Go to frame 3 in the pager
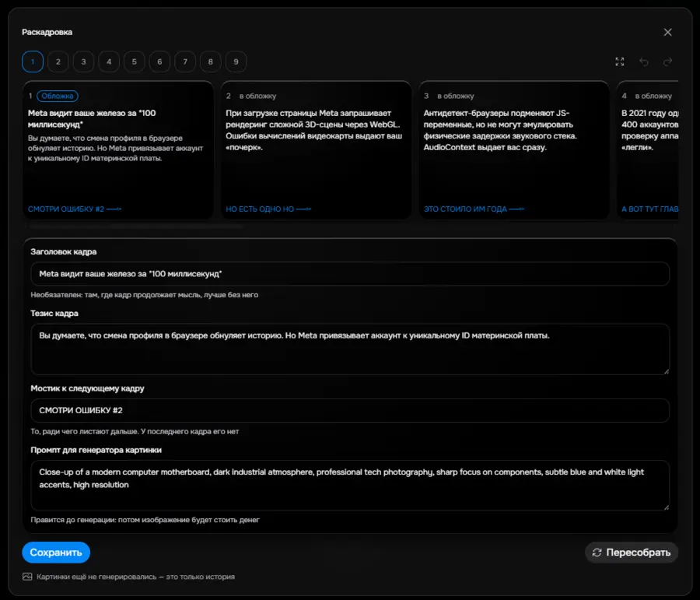The width and height of the screenshot is (700, 600). point(83,61)
